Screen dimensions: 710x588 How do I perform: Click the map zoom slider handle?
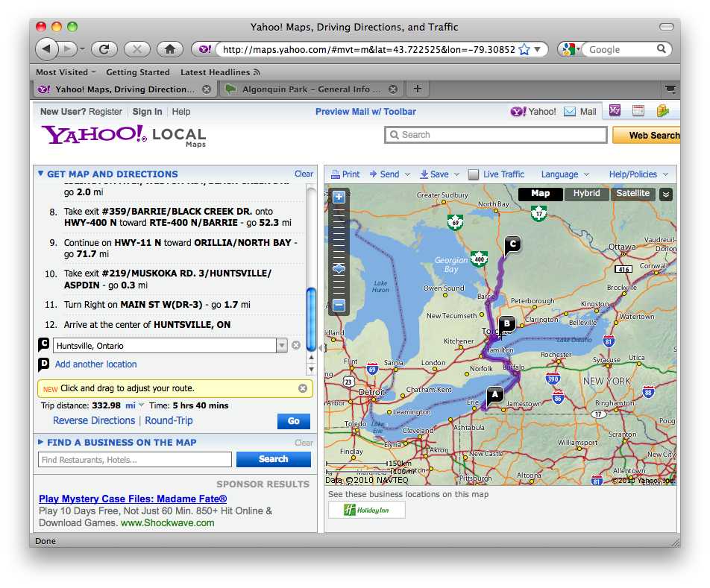(x=339, y=269)
